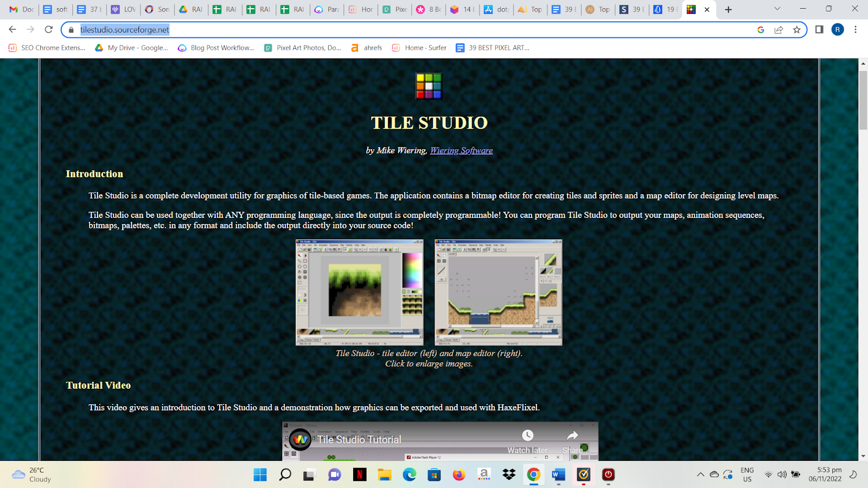Bookmark this page with the star icon
Image resolution: width=868 pixels, height=488 pixels.
click(796, 30)
